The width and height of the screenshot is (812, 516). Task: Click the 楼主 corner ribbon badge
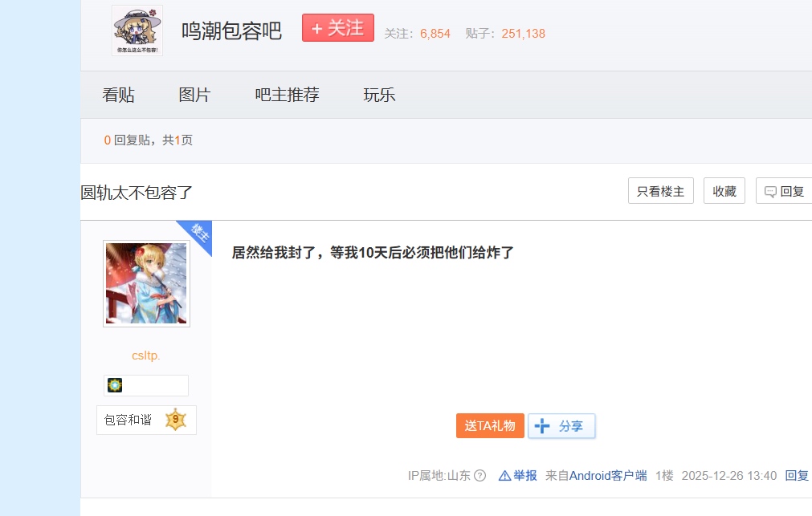(198, 234)
